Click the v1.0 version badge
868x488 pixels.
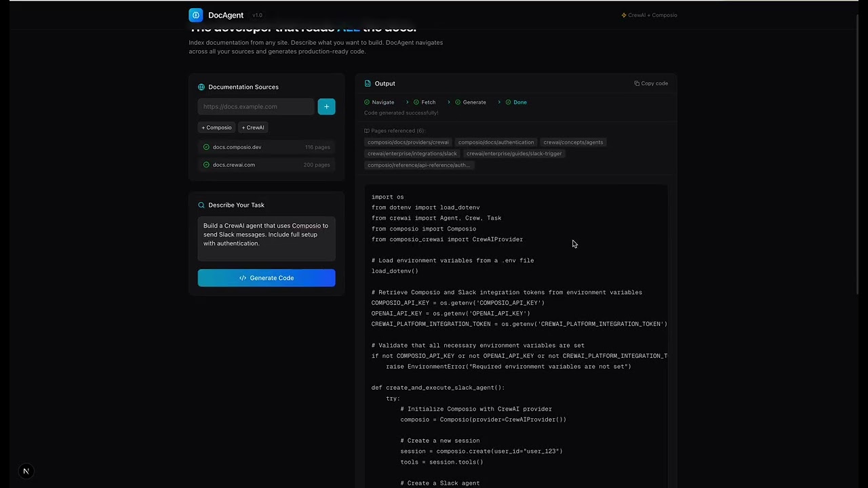click(258, 15)
